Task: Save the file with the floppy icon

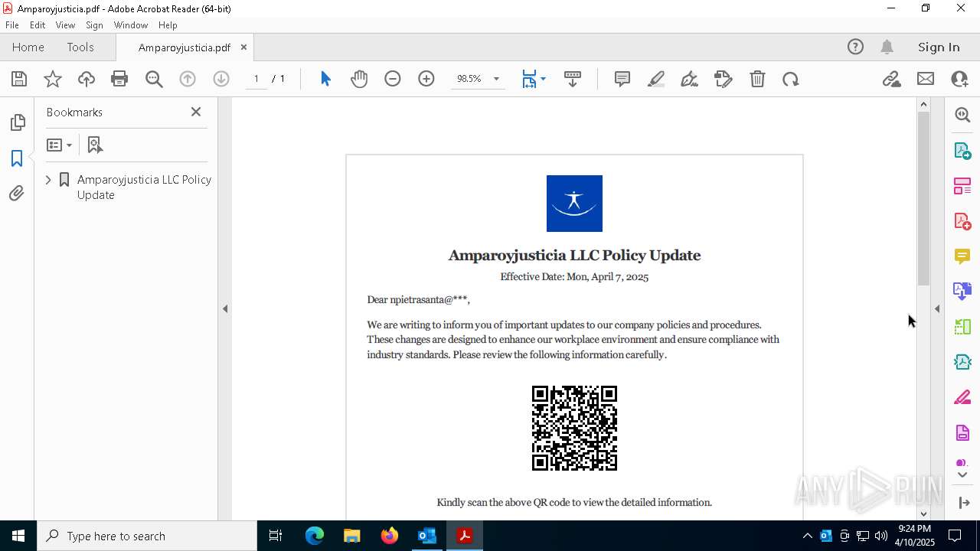Action: (19, 79)
